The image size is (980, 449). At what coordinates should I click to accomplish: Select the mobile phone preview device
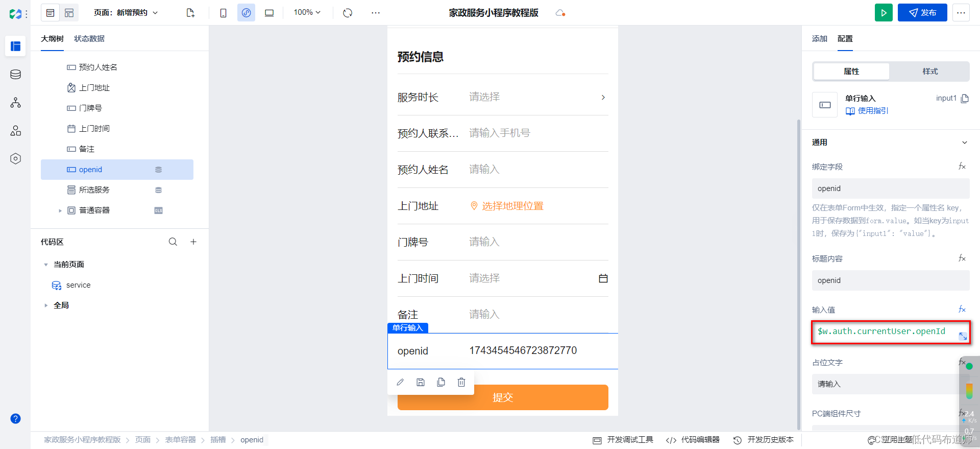223,13
